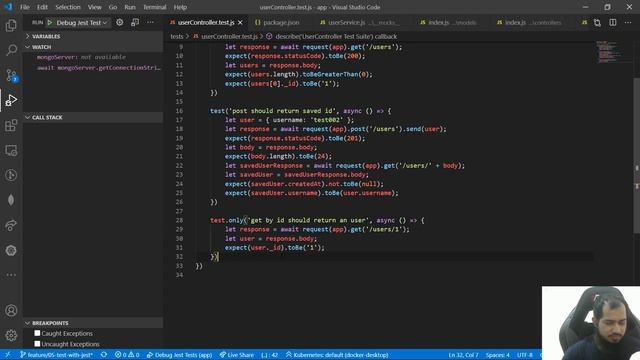Screen dimensions: 640x360
Task: Open the Go menu
Action: point(113,7)
